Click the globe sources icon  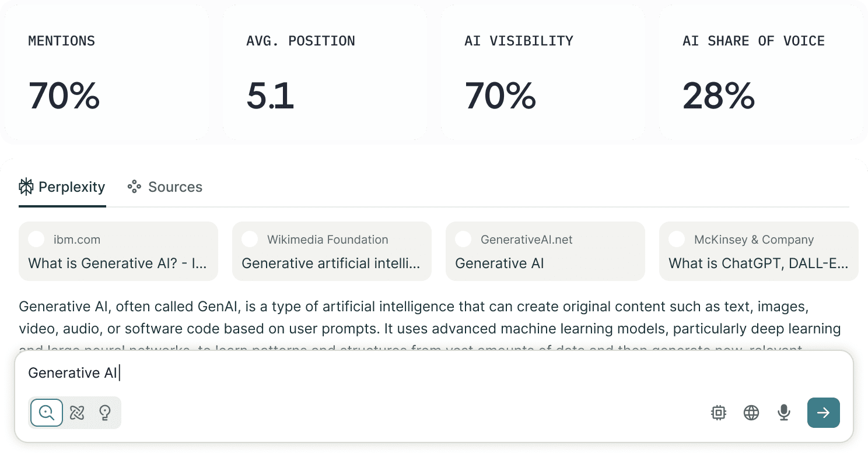(x=751, y=413)
